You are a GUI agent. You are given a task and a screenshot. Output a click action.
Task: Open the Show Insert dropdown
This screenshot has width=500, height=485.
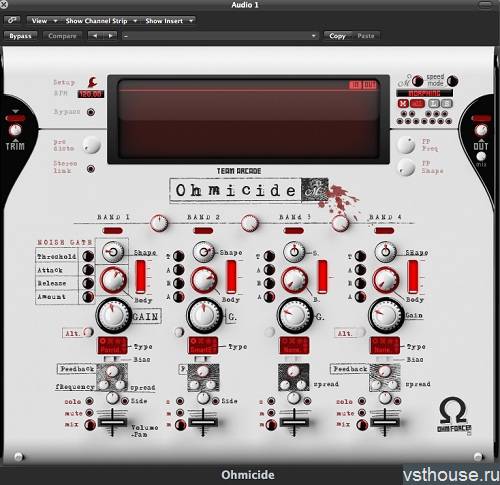[x=169, y=21]
